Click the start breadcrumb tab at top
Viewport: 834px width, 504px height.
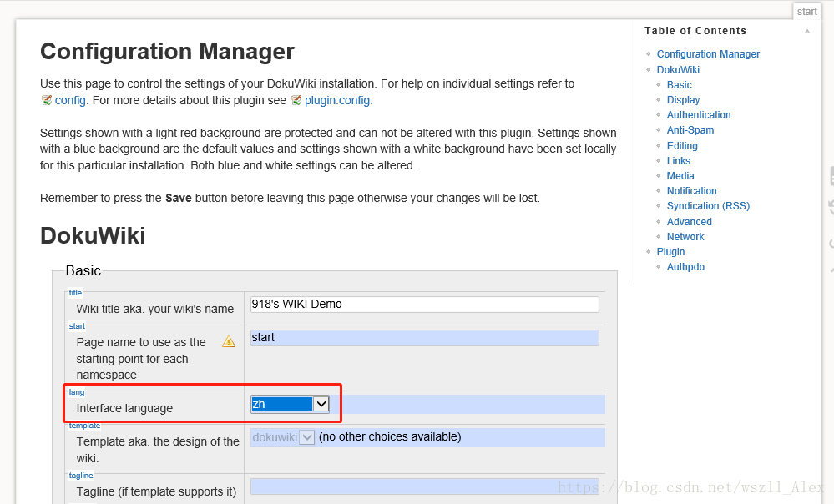coord(806,11)
